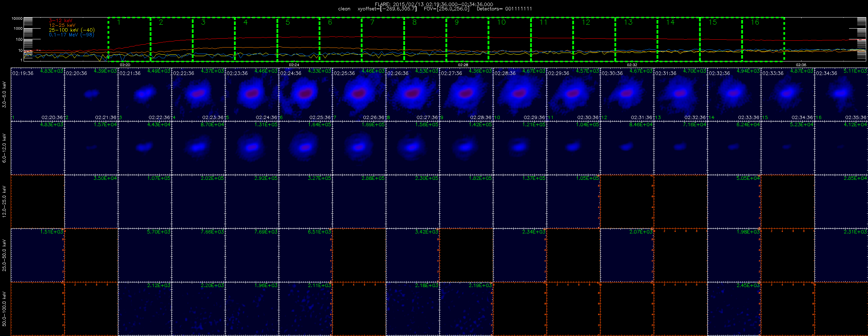Viewport: 868px width, 336px height.
Task: Click the 10000 count-rate axis label
Action: coord(17,18)
